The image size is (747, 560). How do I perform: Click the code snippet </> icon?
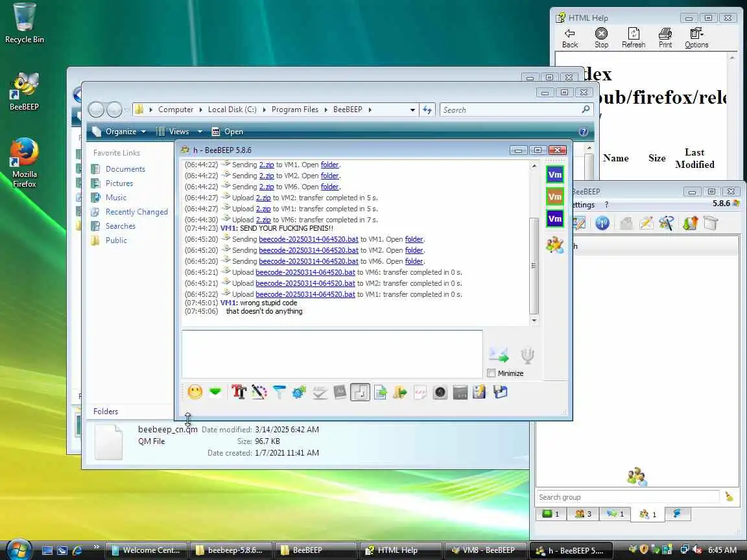click(420, 392)
